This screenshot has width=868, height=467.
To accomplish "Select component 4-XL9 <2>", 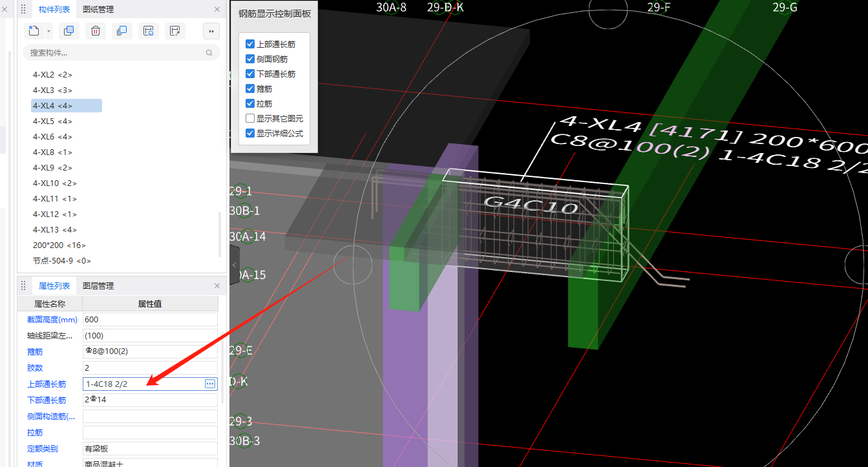I will tap(52, 168).
